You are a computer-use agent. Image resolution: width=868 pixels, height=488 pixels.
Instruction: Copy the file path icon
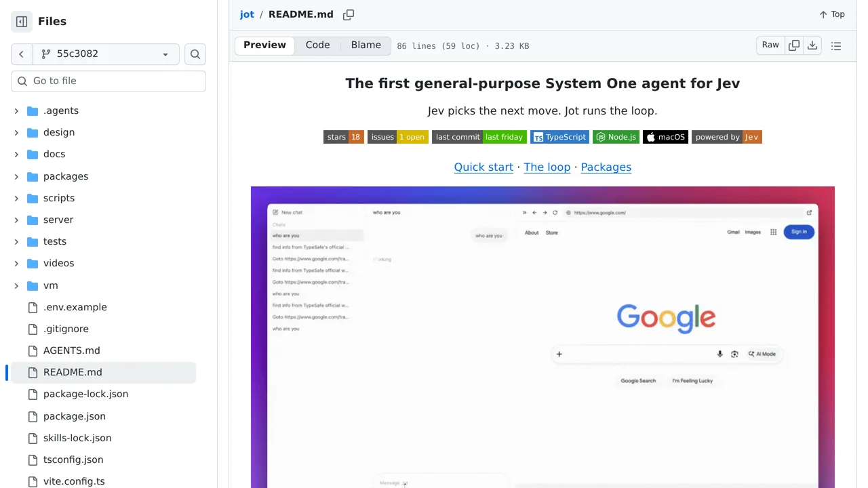coord(349,15)
